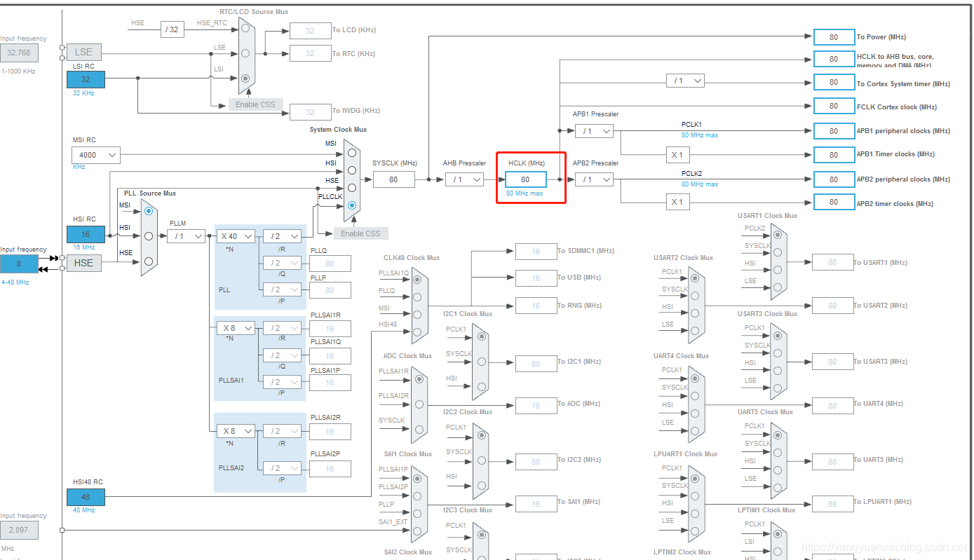Select HSE in PLL Source Mux

click(148, 261)
